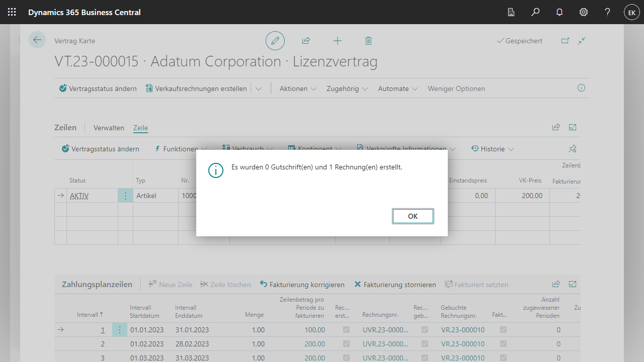Expand the Aktionen dropdown menu
The image size is (644, 362).
[298, 88]
